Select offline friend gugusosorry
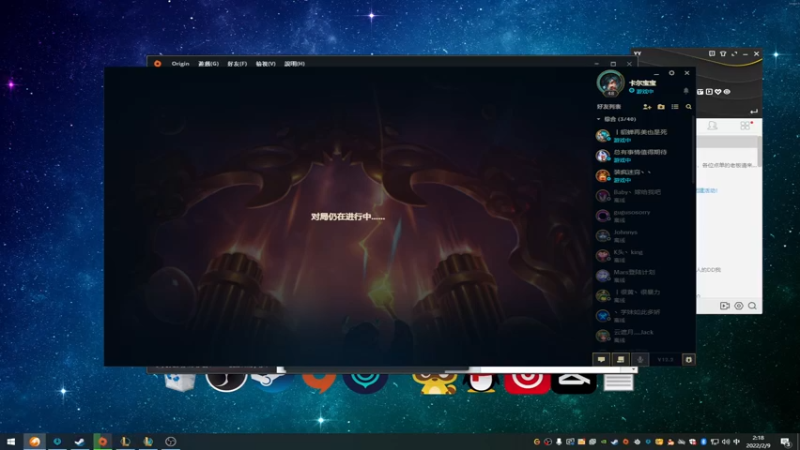This screenshot has height=450, width=800. (x=643, y=216)
